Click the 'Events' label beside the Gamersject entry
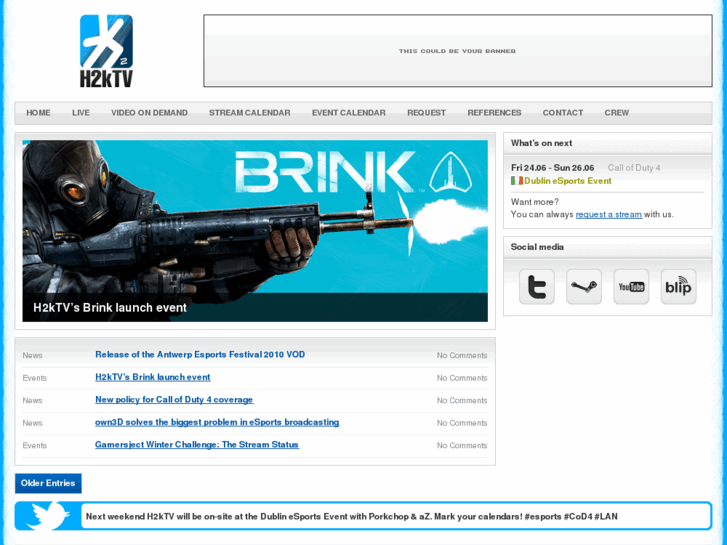The height and width of the screenshot is (545, 727). (x=35, y=445)
